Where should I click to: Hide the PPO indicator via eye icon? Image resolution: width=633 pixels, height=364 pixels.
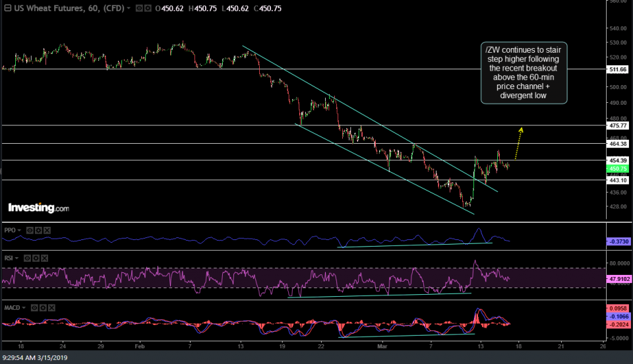coord(30,230)
